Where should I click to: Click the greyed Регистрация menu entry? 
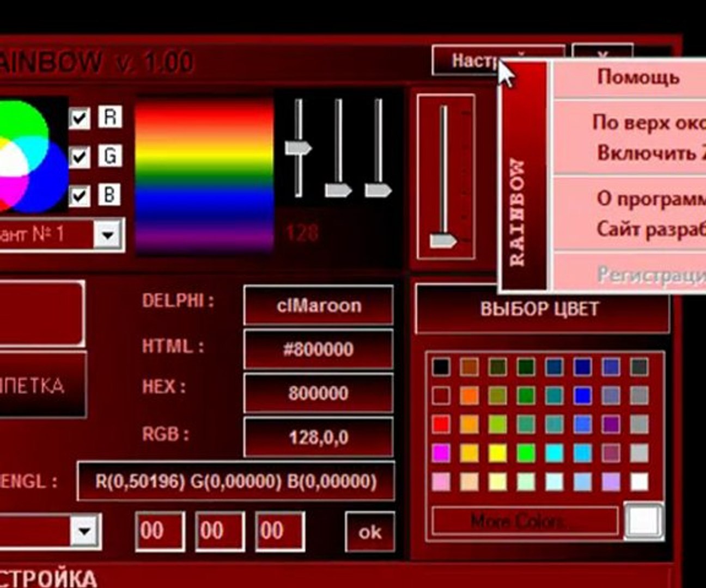pyautogui.click(x=651, y=274)
